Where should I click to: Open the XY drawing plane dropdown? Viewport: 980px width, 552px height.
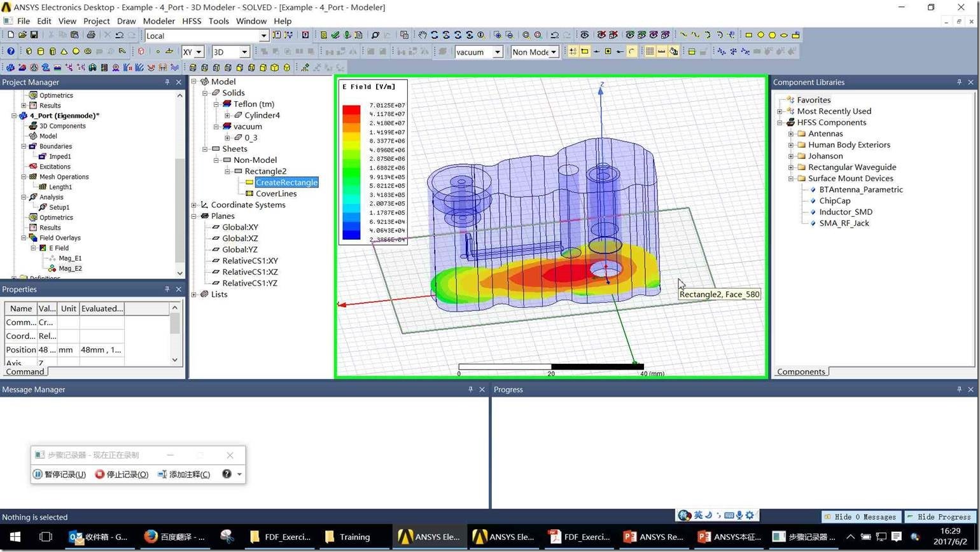(x=199, y=52)
